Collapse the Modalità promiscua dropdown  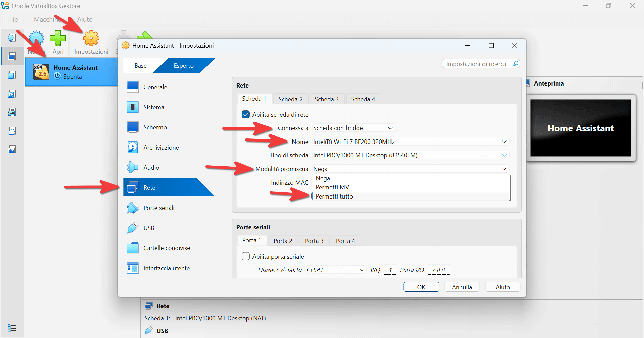click(410, 169)
